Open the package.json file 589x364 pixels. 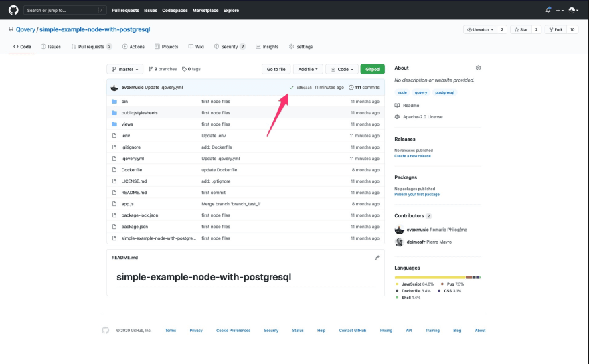pyautogui.click(x=135, y=227)
